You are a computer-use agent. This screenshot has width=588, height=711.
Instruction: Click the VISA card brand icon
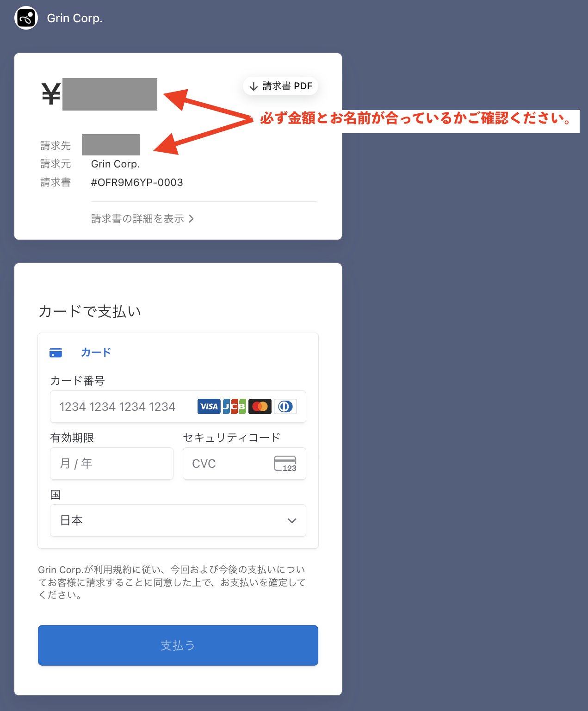point(209,407)
